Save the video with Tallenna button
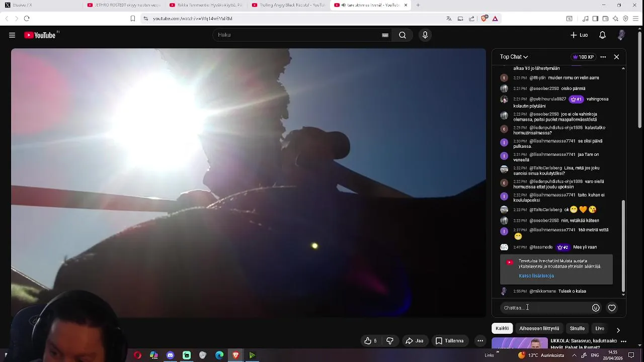The image size is (644, 362). tap(449, 341)
